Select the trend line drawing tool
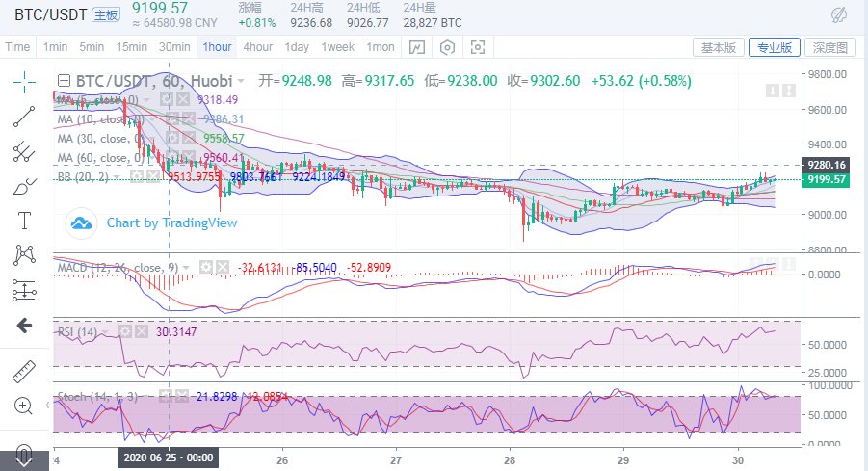Viewport: 868px width, 471px height. pos(24,117)
